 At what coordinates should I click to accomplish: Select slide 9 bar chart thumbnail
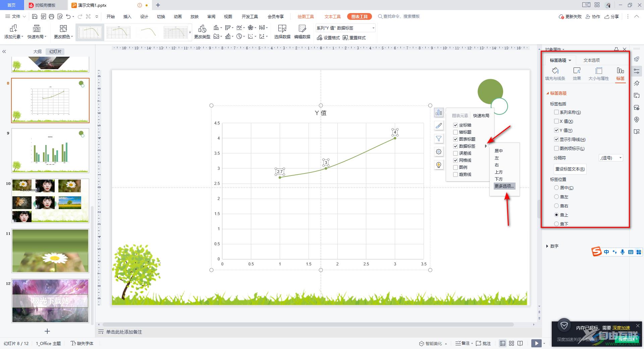pyautogui.click(x=50, y=151)
